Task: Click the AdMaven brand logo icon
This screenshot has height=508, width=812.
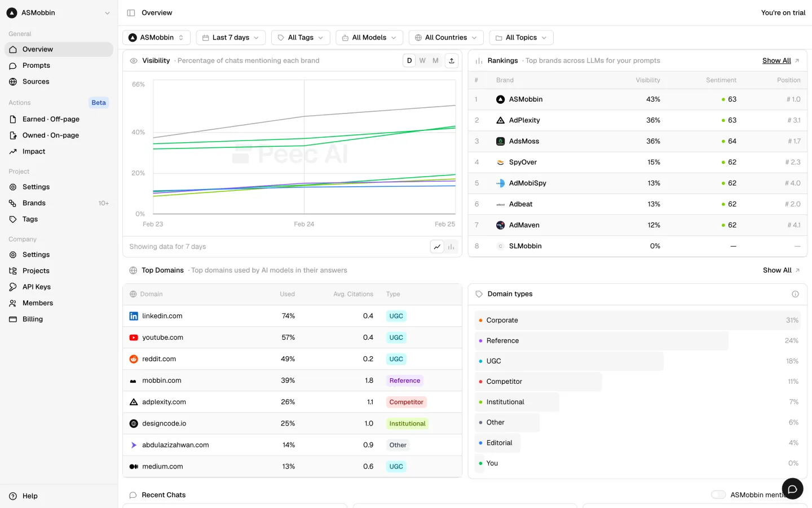Action: [x=500, y=225]
